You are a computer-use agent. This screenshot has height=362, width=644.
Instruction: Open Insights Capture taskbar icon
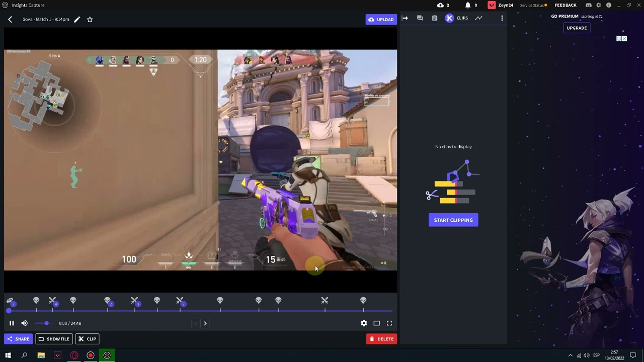pos(107,355)
